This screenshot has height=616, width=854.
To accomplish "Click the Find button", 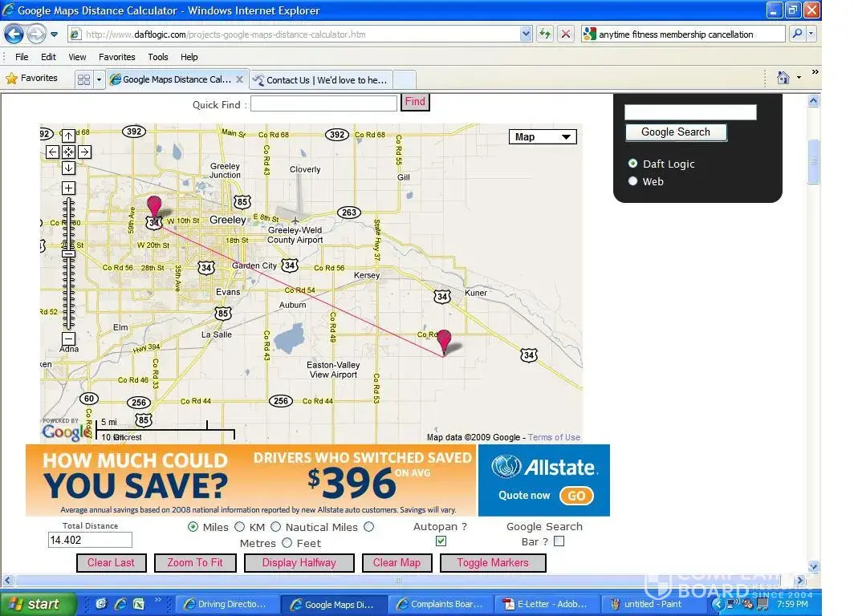I will [x=415, y=102].
